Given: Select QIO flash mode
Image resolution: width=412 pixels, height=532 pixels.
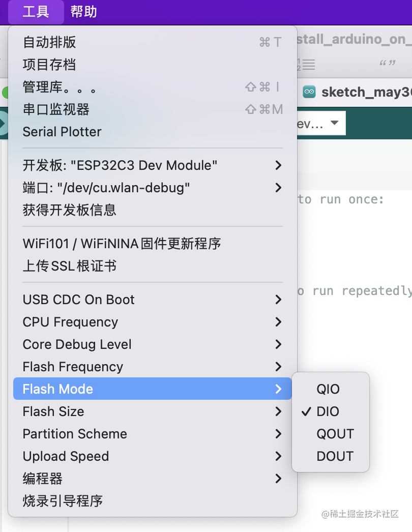Looking at the screenshot, I should (x=331, y=389).
